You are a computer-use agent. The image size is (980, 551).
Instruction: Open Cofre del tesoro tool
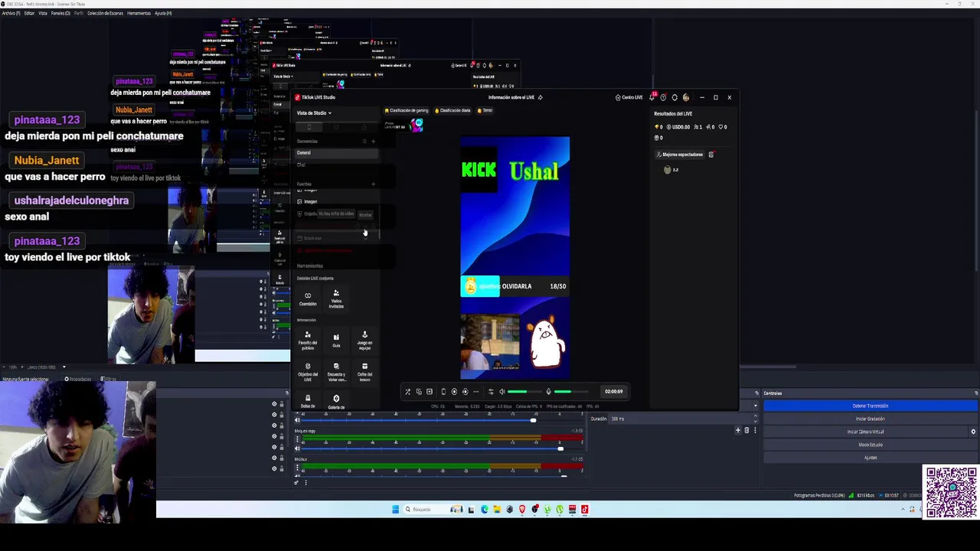point(364,373)
